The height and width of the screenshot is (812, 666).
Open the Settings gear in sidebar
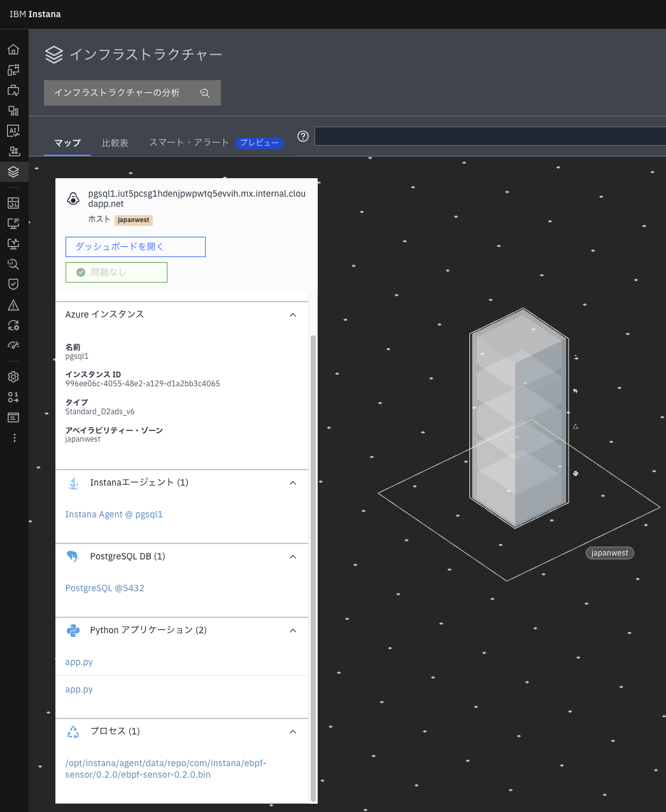13,377
